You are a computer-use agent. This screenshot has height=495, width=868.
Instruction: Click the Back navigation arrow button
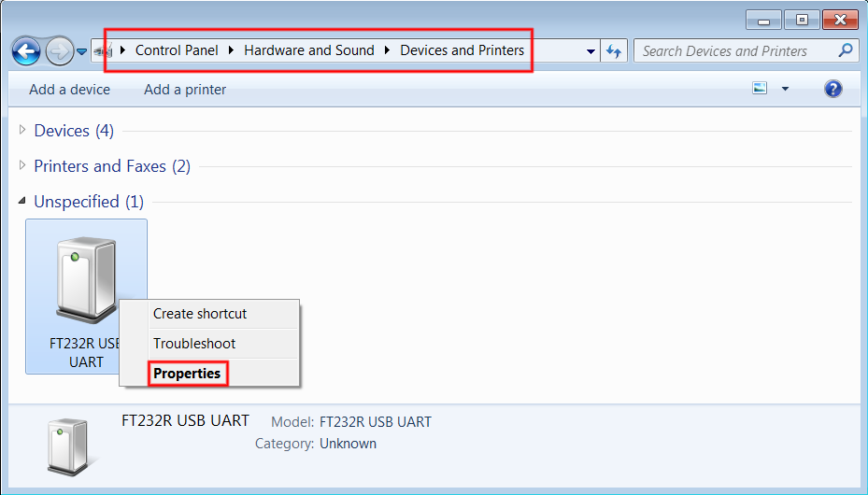(26, 51)
